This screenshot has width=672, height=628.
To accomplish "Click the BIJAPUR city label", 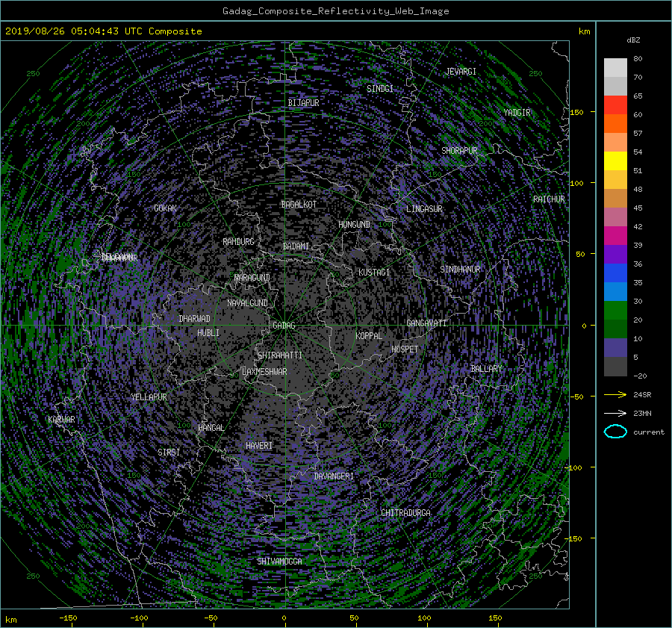I will pyautogui.click(x=303, y=103).
